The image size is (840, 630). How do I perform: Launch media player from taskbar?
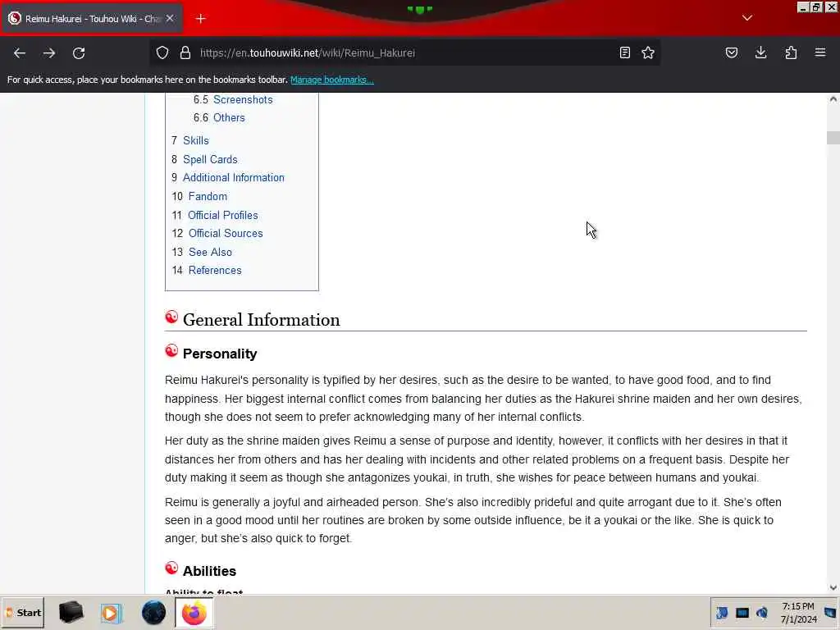point(111,613)
